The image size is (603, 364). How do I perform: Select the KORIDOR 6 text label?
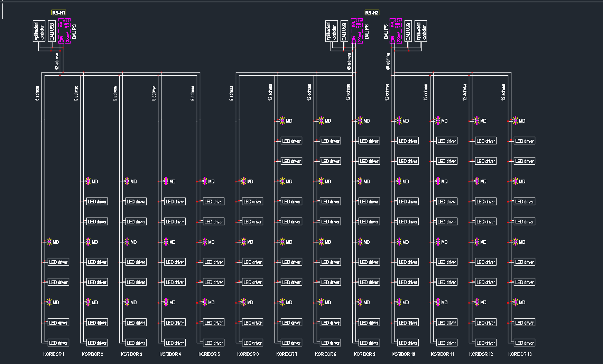(248, 354)
